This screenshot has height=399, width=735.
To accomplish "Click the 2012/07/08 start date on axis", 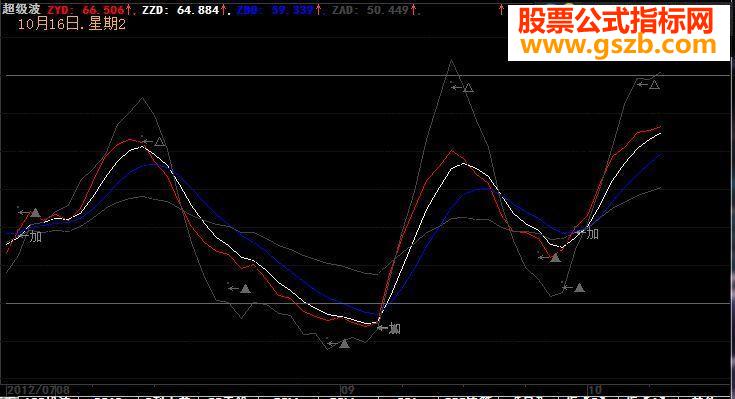I will 38,390.
